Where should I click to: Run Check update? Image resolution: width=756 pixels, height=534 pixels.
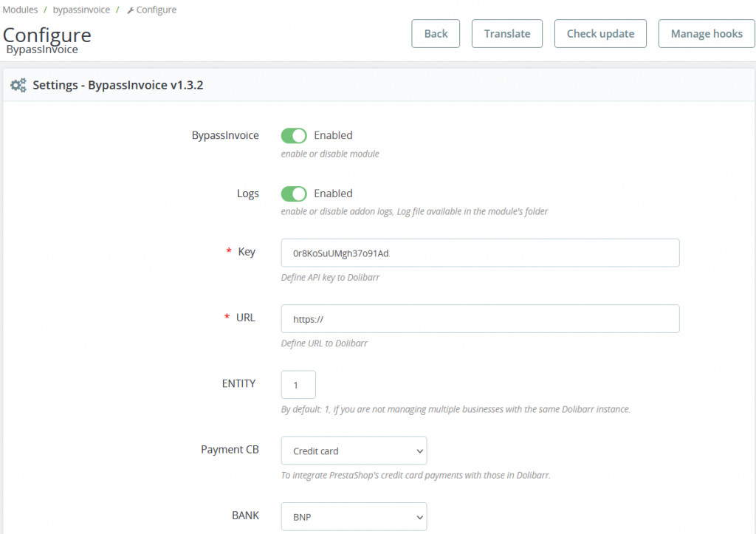point(600,34)
